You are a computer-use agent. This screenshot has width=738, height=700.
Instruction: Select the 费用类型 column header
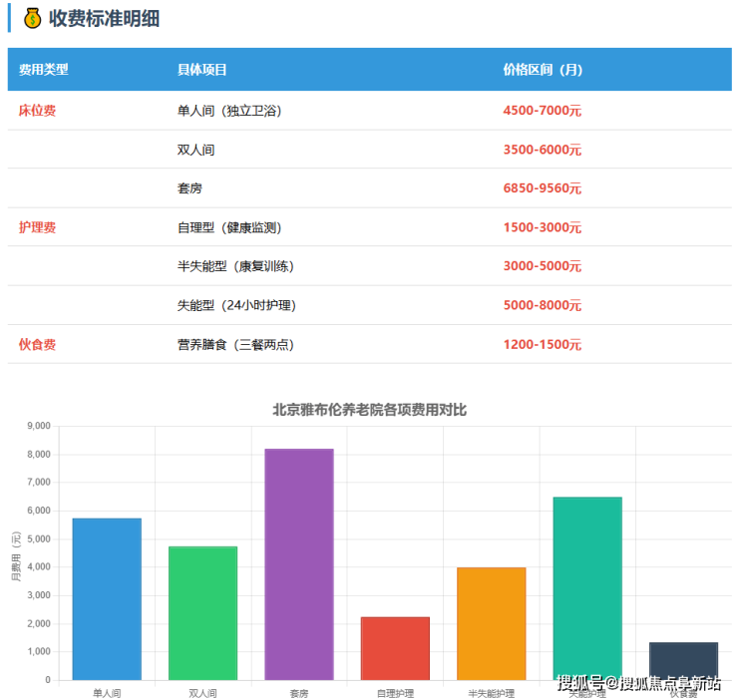44,70
